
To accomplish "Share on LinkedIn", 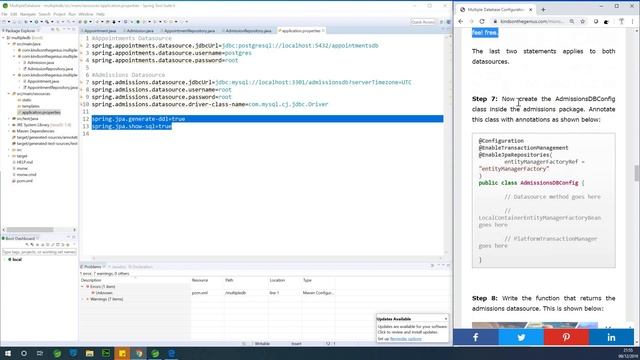I will pyautogui.click(x=611, y=337).
